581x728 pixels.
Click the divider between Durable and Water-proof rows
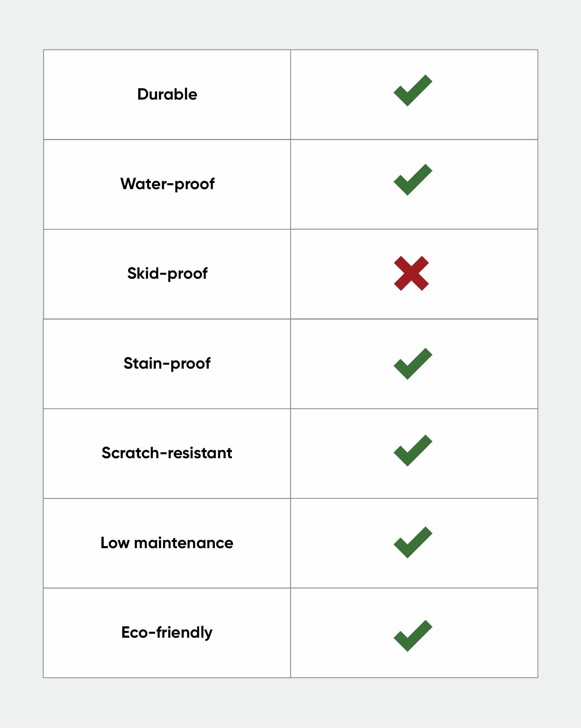point(290,139)
